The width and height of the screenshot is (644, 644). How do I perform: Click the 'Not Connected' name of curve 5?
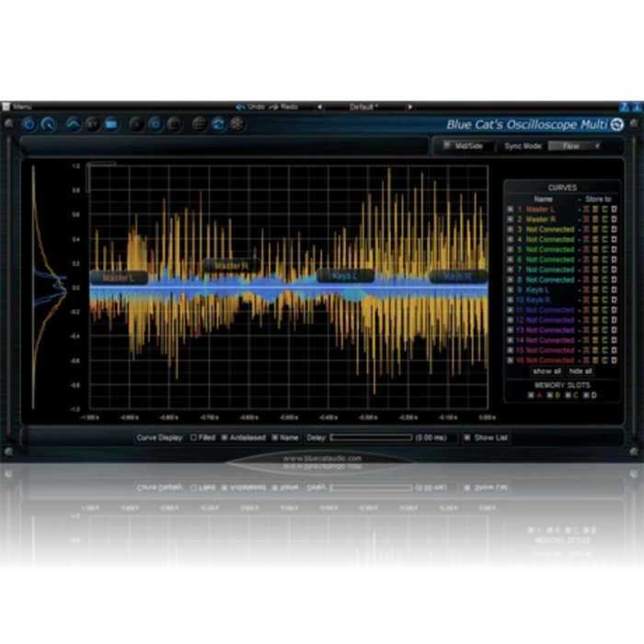click(550, 249)
